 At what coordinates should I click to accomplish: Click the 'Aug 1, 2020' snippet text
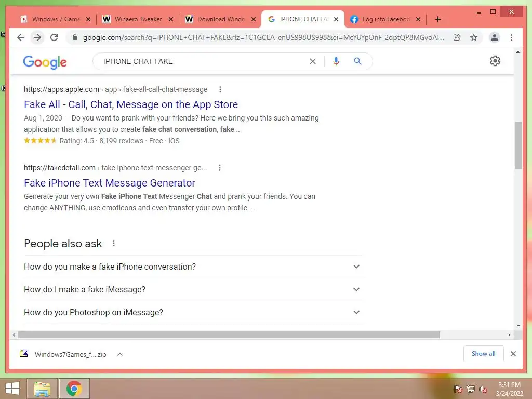43,118
